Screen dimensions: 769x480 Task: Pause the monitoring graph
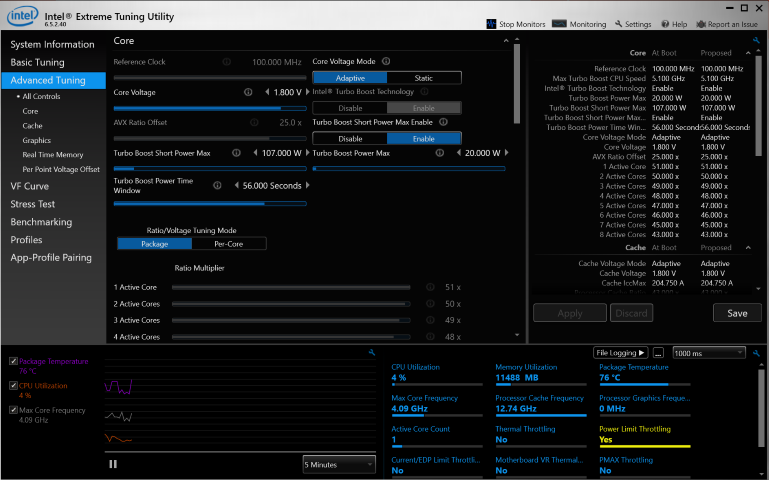click(x=113, y=464)
